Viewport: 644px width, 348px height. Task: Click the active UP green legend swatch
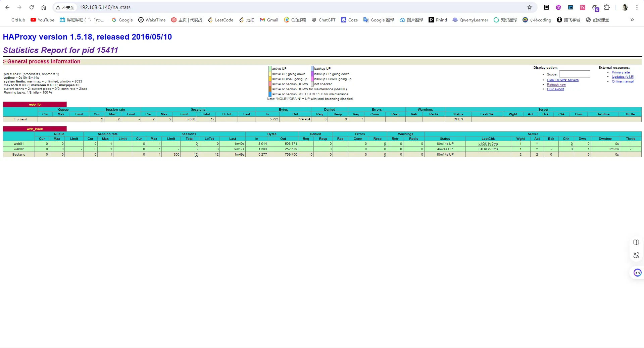tap(270, 69)
